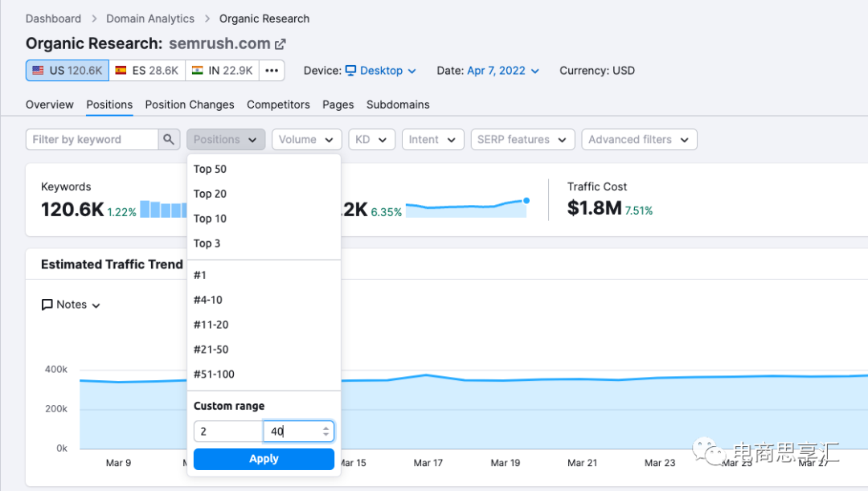Switch to the Pages tab
Screen dimensions: 868x491
pyautogui.click(x=338, y=104)
